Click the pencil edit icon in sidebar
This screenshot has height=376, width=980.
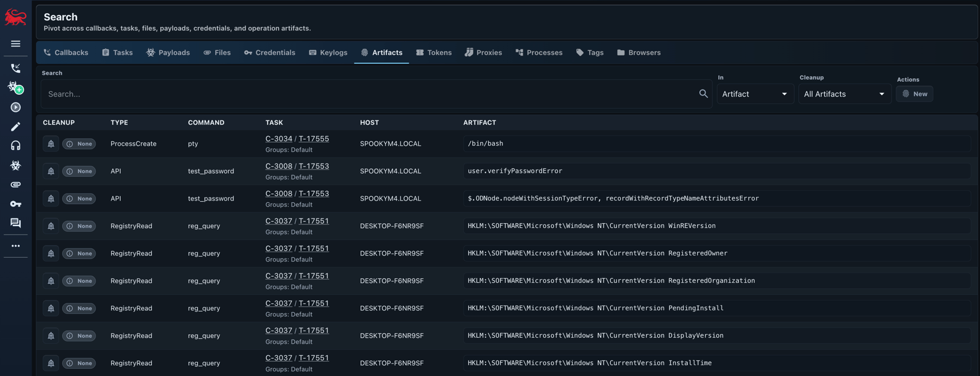coord(16,127)
